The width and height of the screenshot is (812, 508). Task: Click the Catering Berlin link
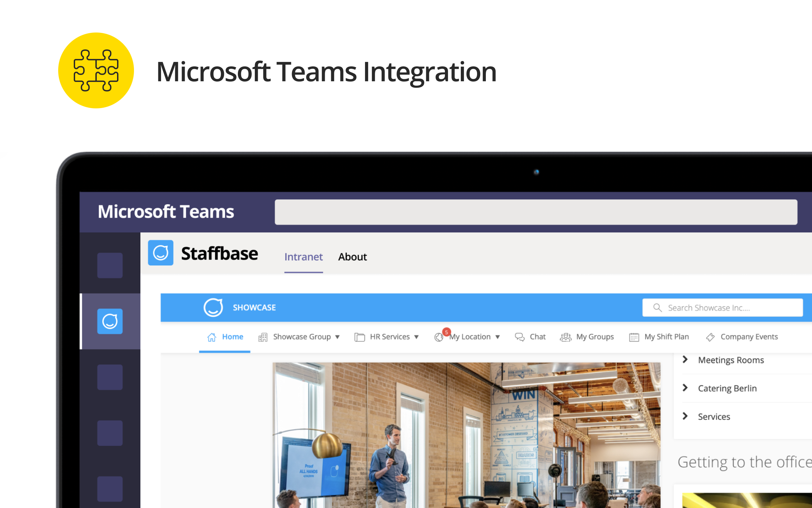pyautogui.click(x=727, y=388)
